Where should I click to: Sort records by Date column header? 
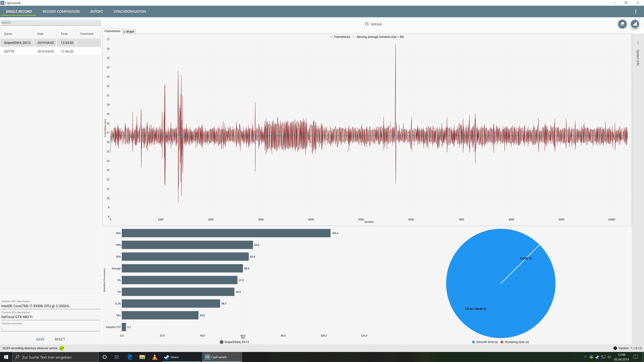40,34
